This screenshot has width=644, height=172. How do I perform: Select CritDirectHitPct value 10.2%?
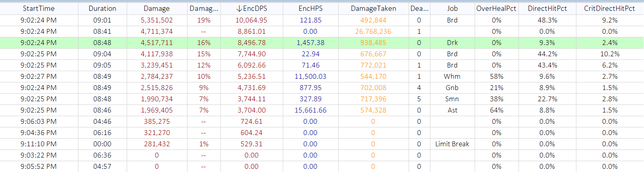[x=609, y=54]
